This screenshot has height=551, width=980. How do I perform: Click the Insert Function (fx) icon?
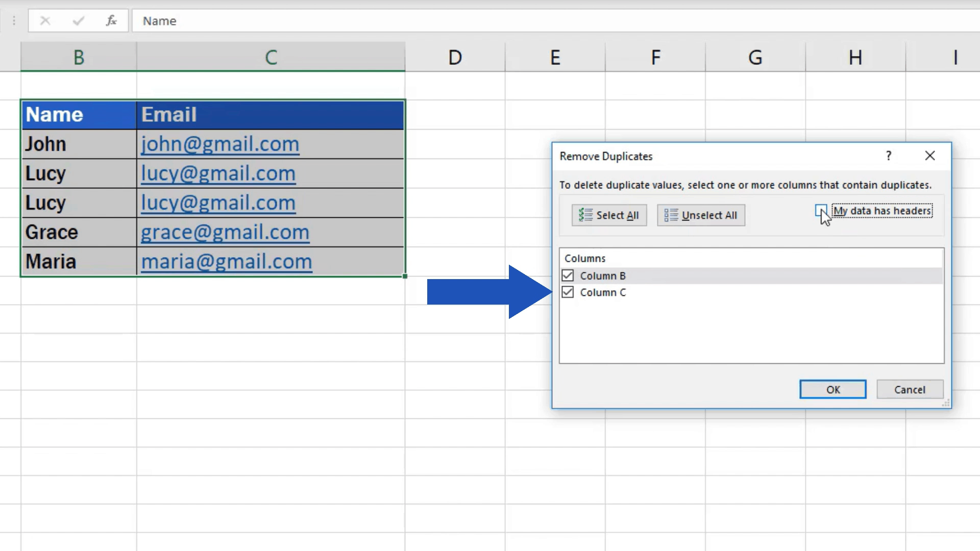pos(111,21)
